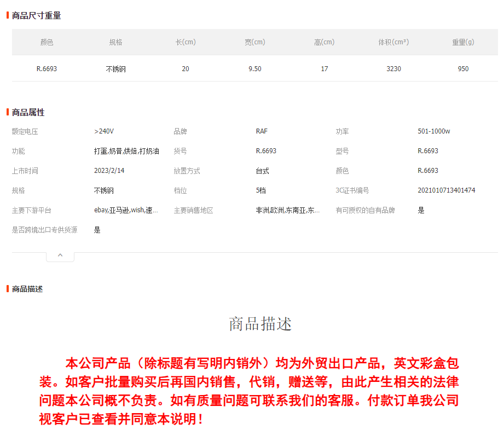Viewport: 504px width, 441px height.
Task: Select the launch date 2023/2/14
Action: pyautogui.click(x=109, y=171)
